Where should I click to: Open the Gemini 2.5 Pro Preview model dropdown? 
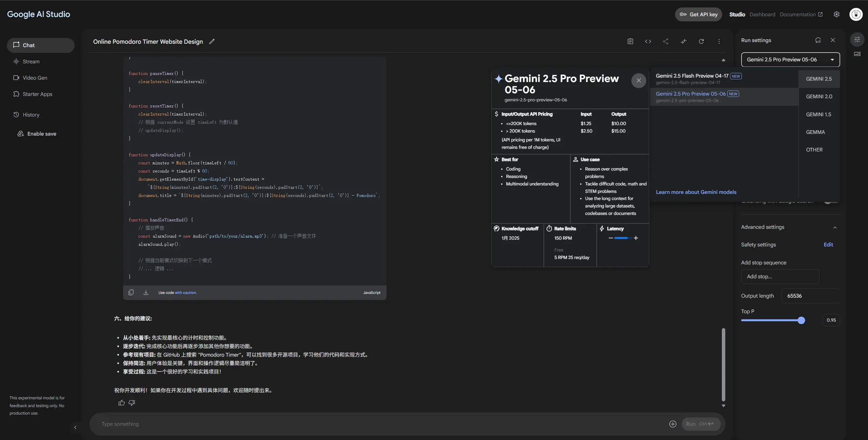pos(790,60)
